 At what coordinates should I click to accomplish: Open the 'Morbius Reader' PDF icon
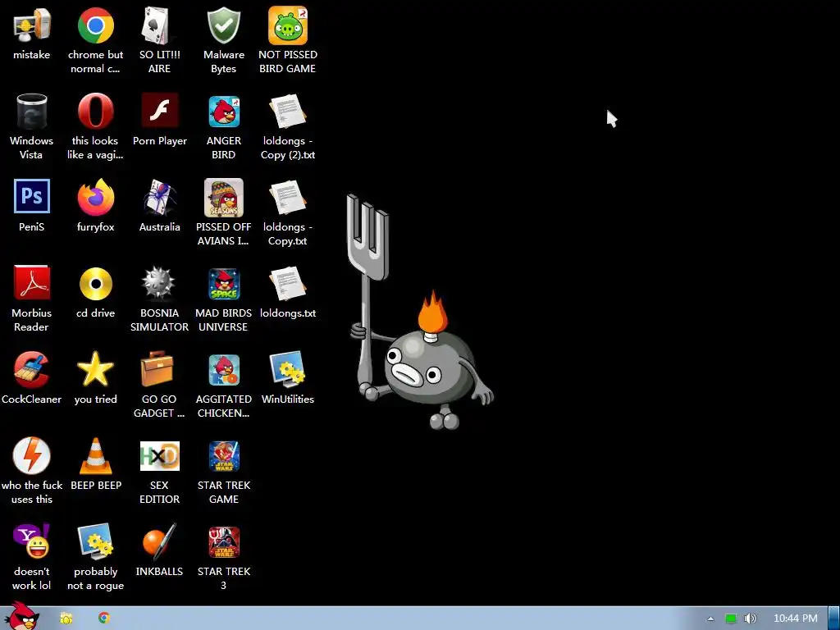coord(32,282)
